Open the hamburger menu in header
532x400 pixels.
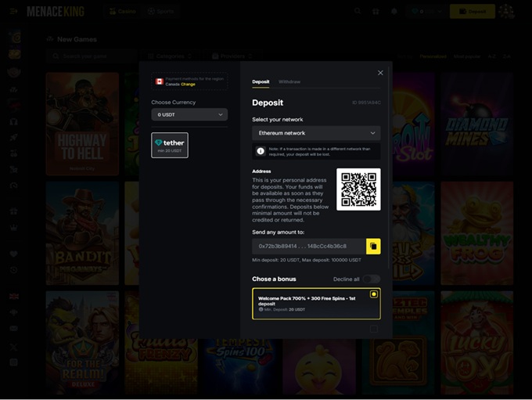click(x=13, y=12)
